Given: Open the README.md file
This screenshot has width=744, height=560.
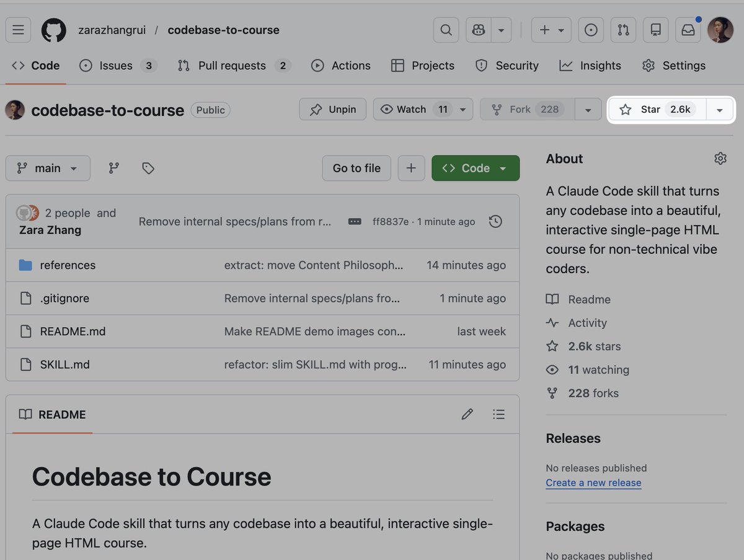Looking at the screenshot, I should click(x=73, y=331).
